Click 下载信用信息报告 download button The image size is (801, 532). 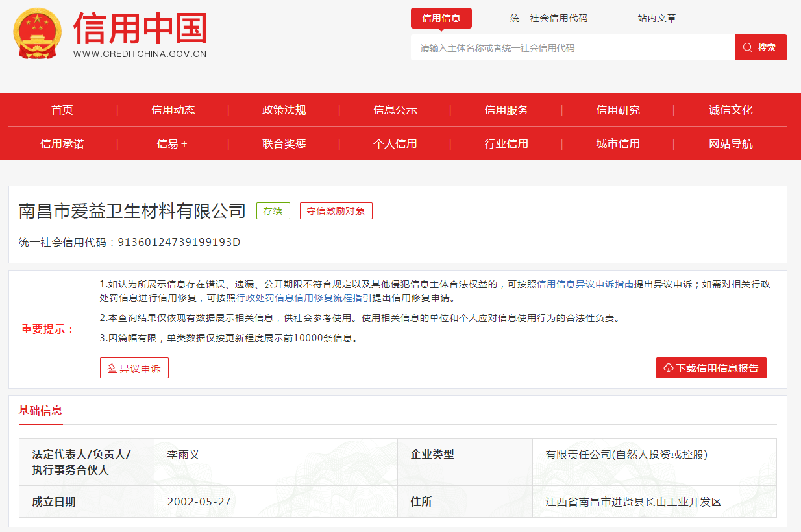click(x=711, y=368)
